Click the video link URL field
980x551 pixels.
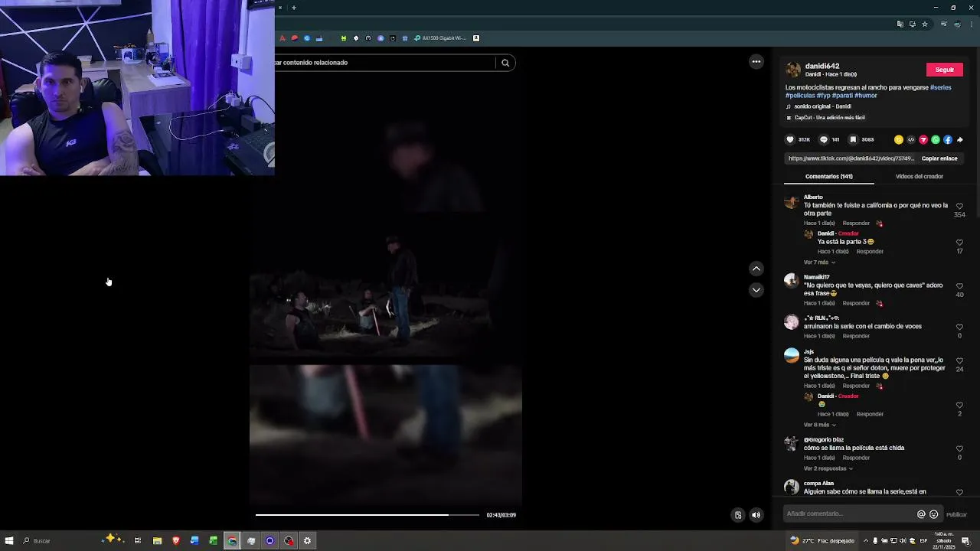(x=851, y=158)
